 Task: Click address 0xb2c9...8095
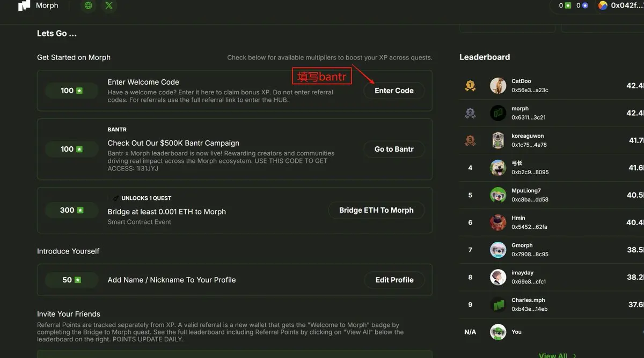point(530,172)
